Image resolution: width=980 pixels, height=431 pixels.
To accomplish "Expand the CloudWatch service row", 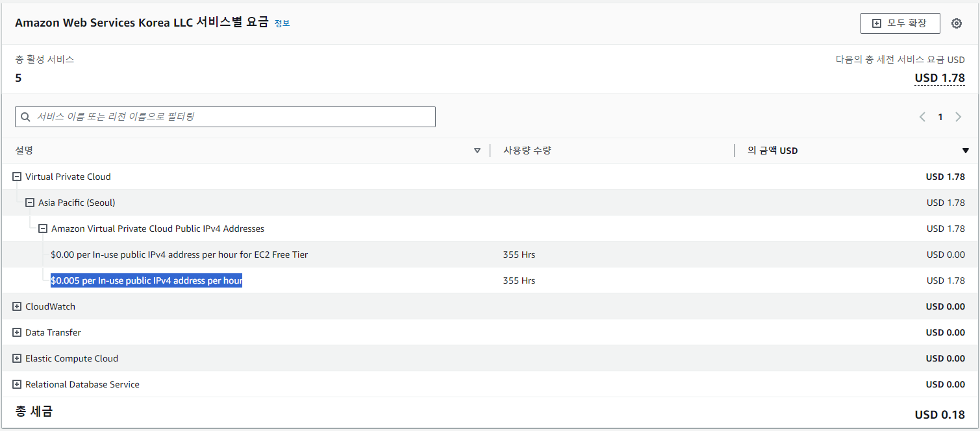I will coord(17,306).
